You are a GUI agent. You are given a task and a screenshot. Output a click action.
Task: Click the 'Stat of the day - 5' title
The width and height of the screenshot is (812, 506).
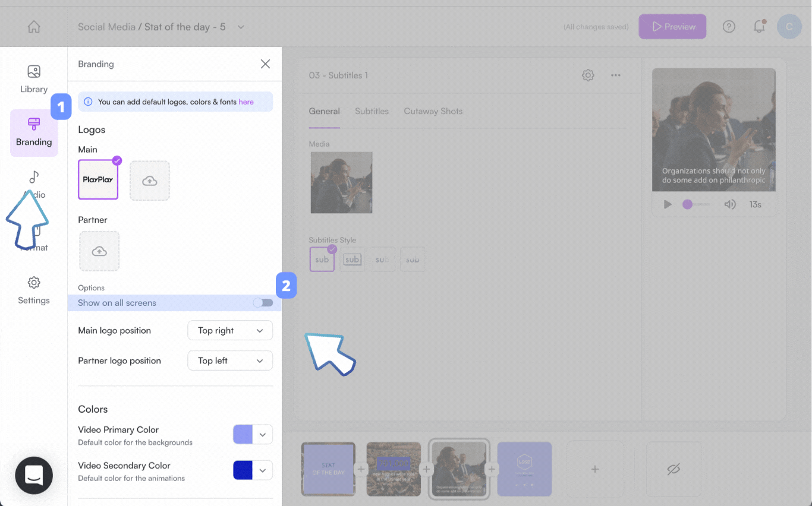[185, 27]
